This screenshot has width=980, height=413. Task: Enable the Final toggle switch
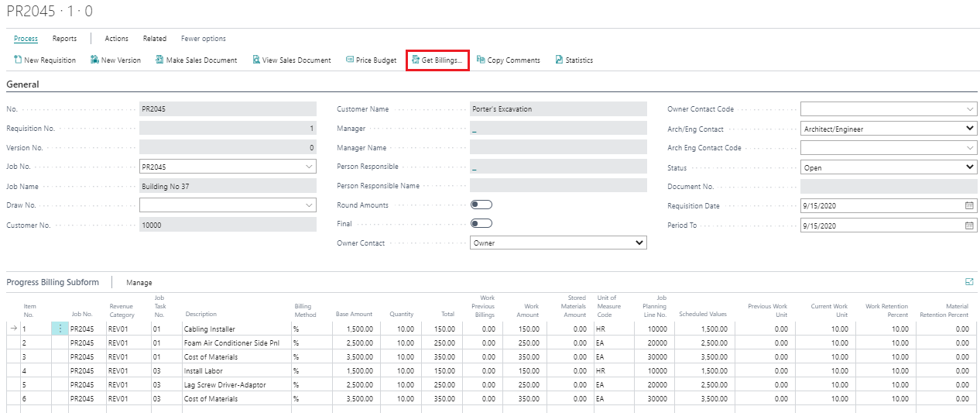click(481, 223)
